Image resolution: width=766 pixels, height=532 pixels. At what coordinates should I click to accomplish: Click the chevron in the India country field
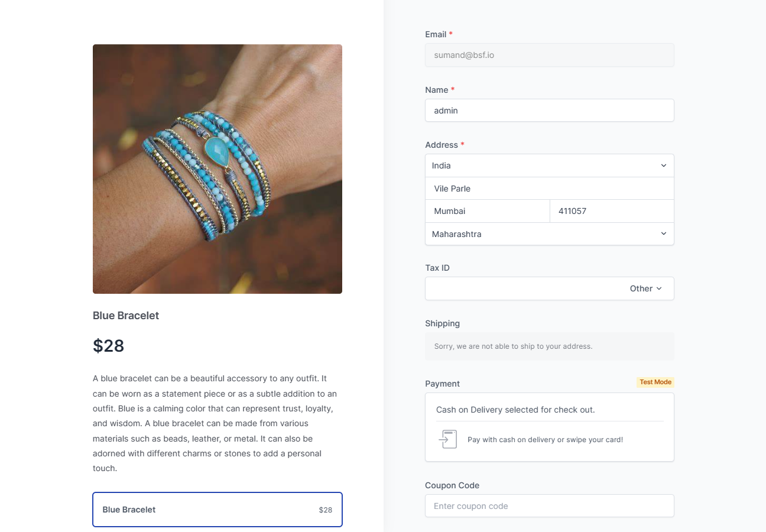(x=663, y=166)
